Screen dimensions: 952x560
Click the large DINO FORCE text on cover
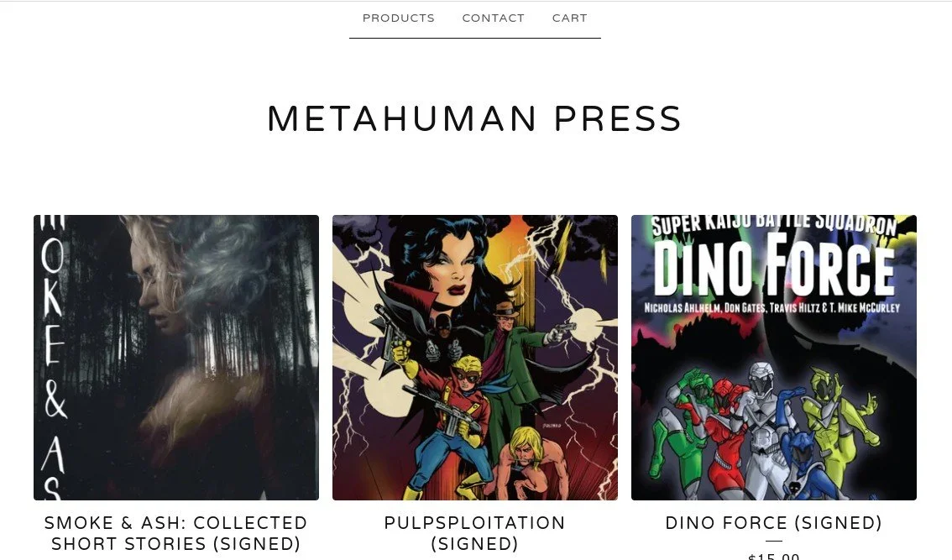773,267
